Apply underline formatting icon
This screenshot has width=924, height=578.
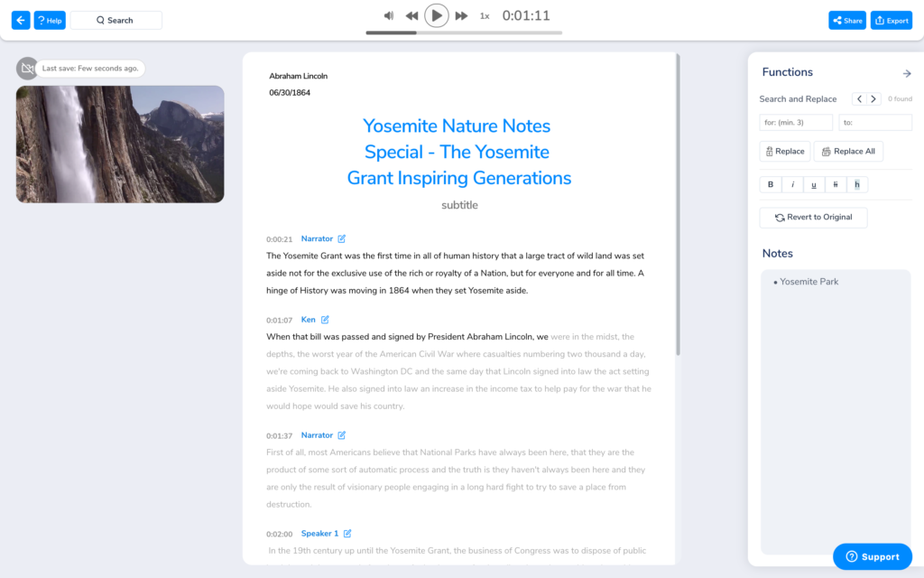pos(813,184)
